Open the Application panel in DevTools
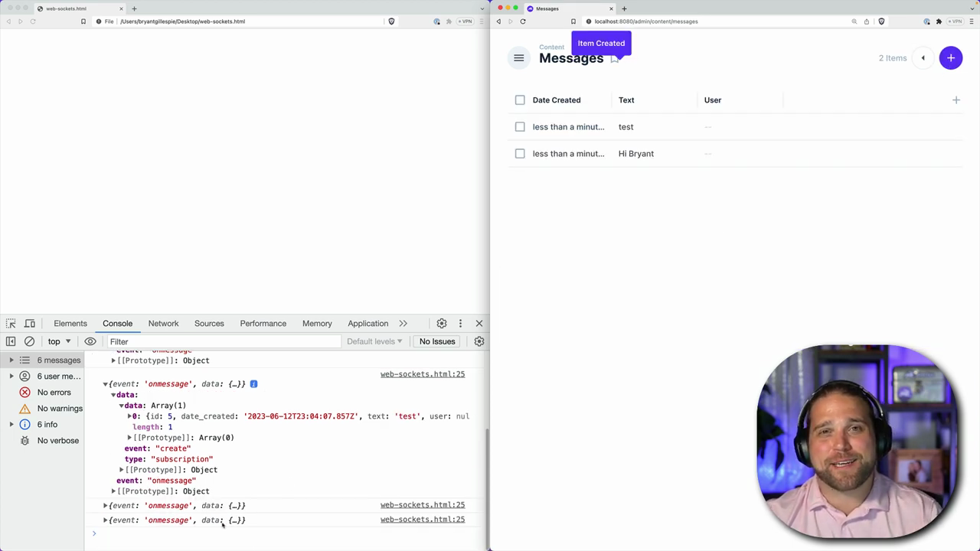The height and width of the screenshot is (551, 980). (x=367, y=323)
